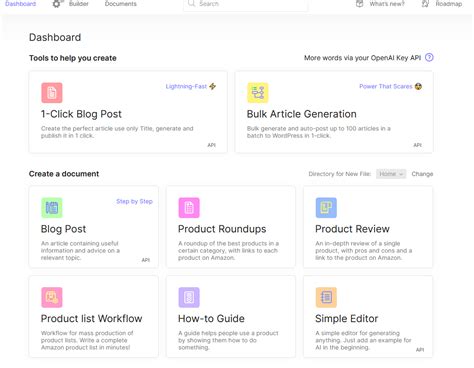The width and height of the screenshot is (474, 368).
Task: Click the Power That Scares label
Action: (x=386, y=86)
